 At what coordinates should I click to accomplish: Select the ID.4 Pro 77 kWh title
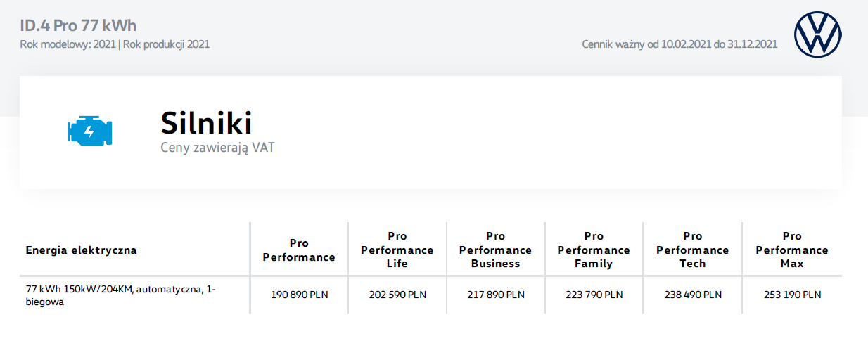coord(78,26)
